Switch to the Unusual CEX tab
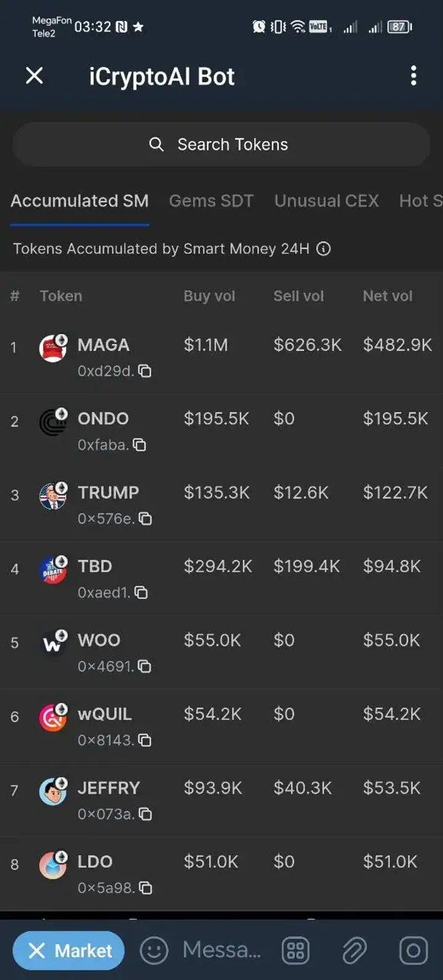This screenshot has width=443, height=980. (326, 201)
